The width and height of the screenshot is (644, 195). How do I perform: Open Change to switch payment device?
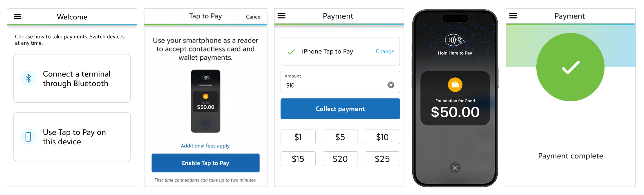(x=385, y=51)
